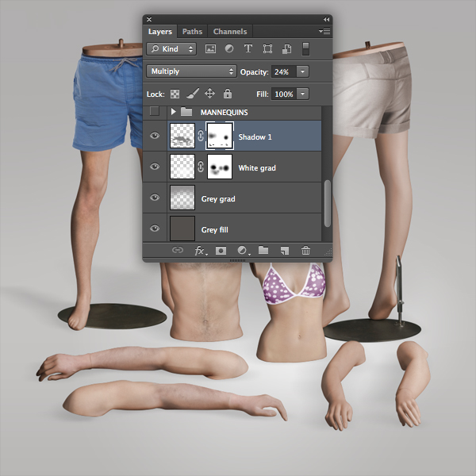The image size is (476, 476).
Task: Create a new layer
Action: 285,251
